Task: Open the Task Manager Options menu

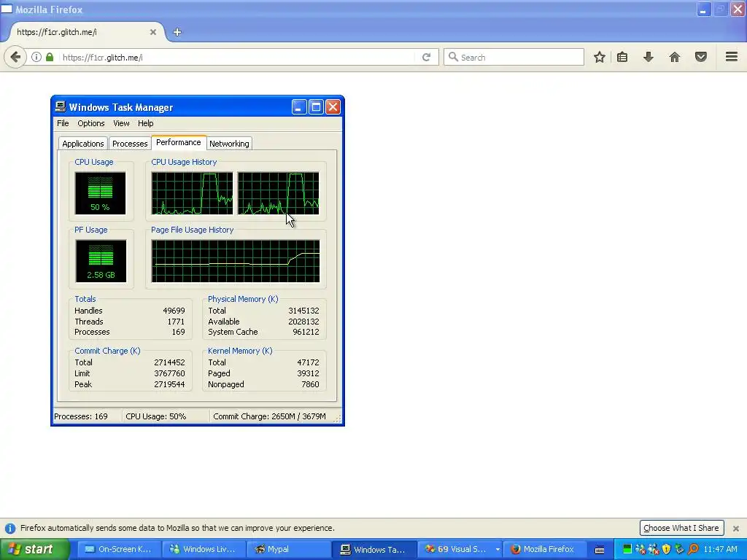Action: [x=91, y=123]
